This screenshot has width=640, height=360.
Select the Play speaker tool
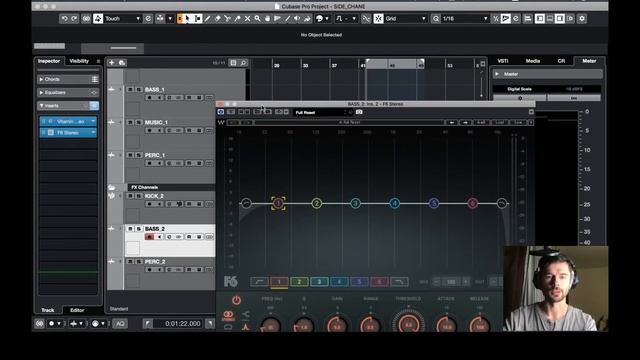297,19
